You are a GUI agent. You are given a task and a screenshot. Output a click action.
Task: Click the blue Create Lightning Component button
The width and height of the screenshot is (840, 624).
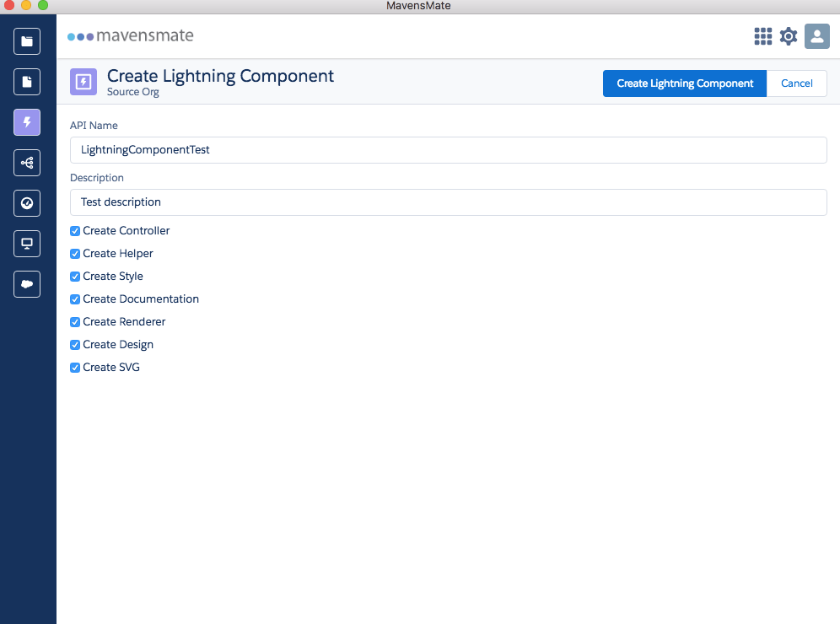pos(685,83)
